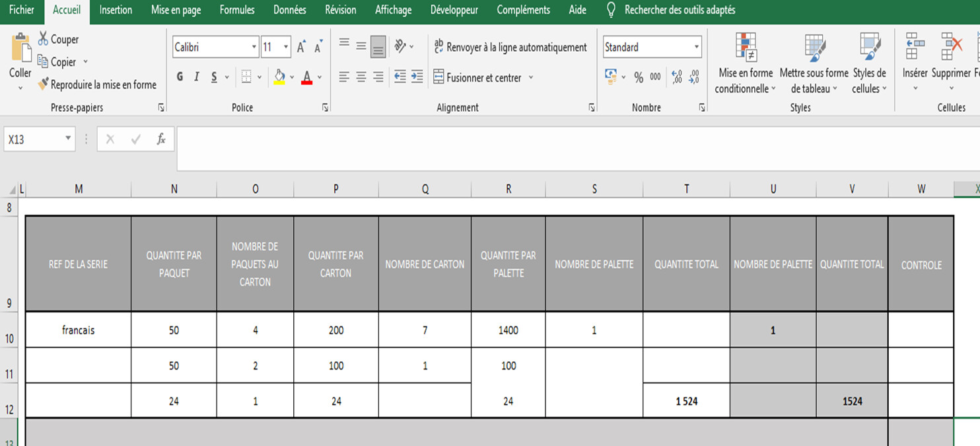Click the percent style icon

[x=639, y=77]
